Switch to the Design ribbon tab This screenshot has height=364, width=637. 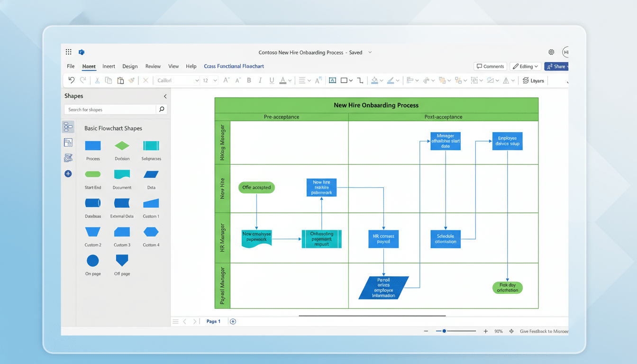130,66
